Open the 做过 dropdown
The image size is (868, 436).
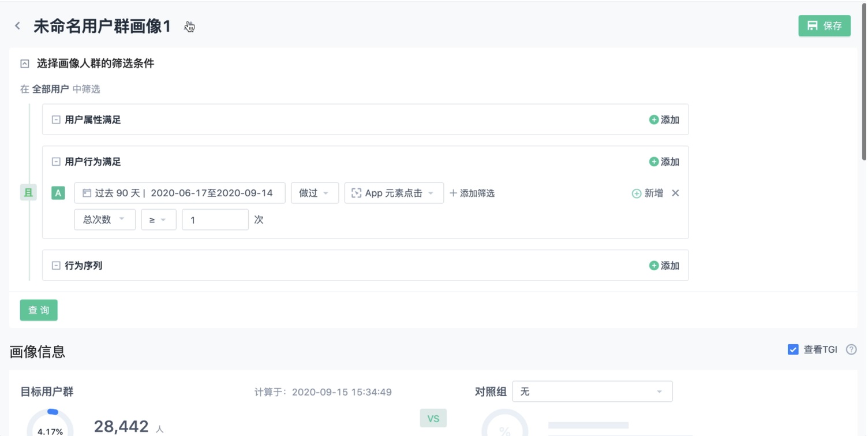point(315,193)
